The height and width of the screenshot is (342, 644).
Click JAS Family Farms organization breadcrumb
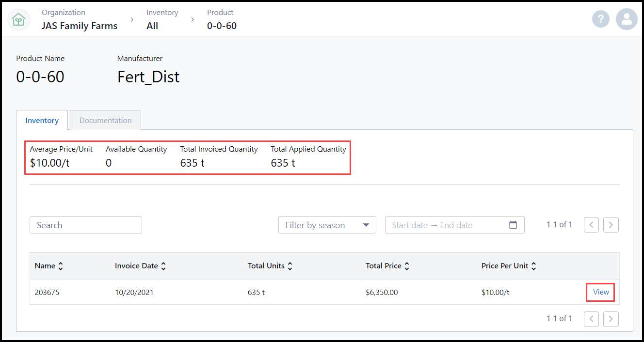click(x=80, y=26)
